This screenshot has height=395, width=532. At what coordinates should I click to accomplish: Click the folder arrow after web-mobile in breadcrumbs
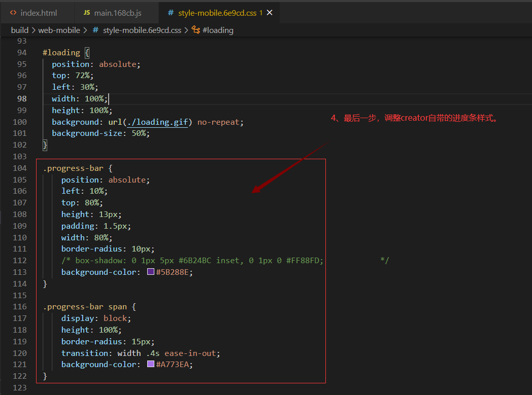[x=86, y=30]
